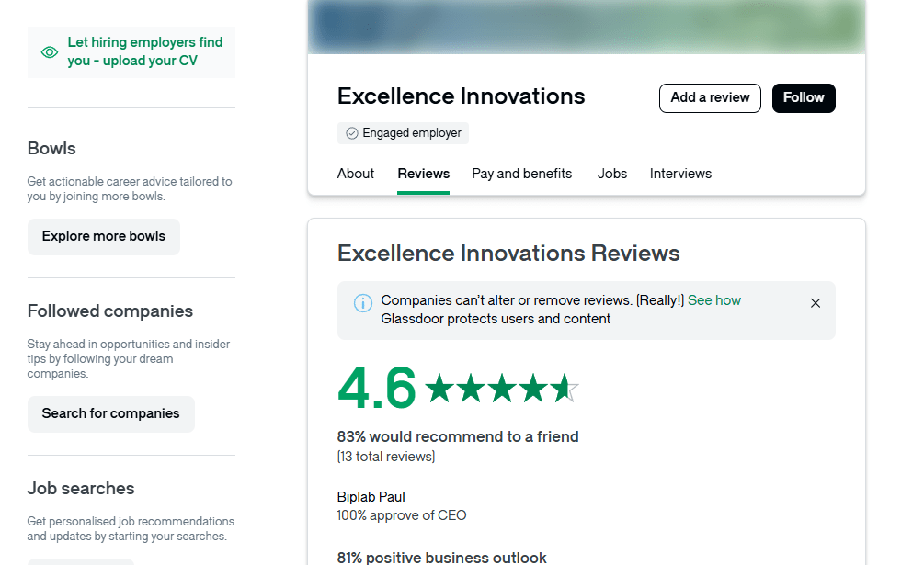Click the Engaged employer badge

(x=403, y=133)
